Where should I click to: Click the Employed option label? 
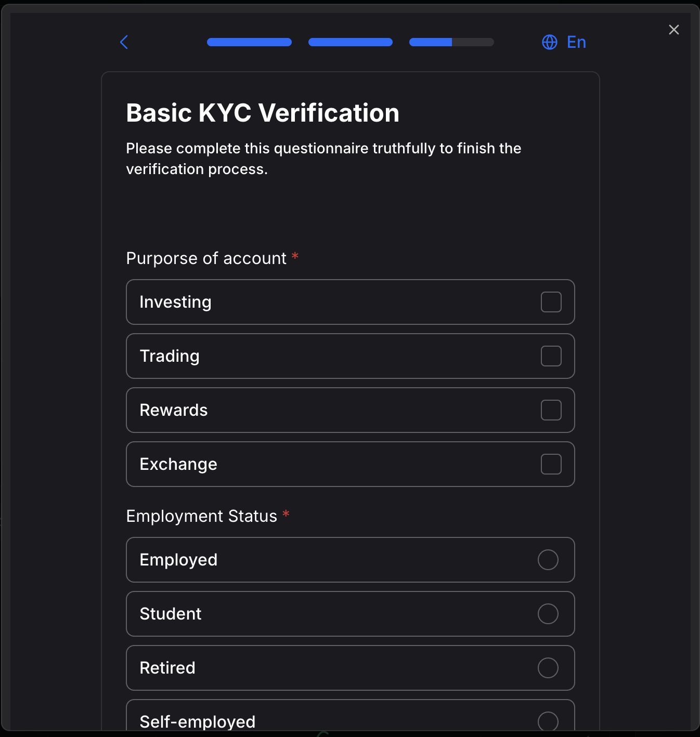point(178,560)
